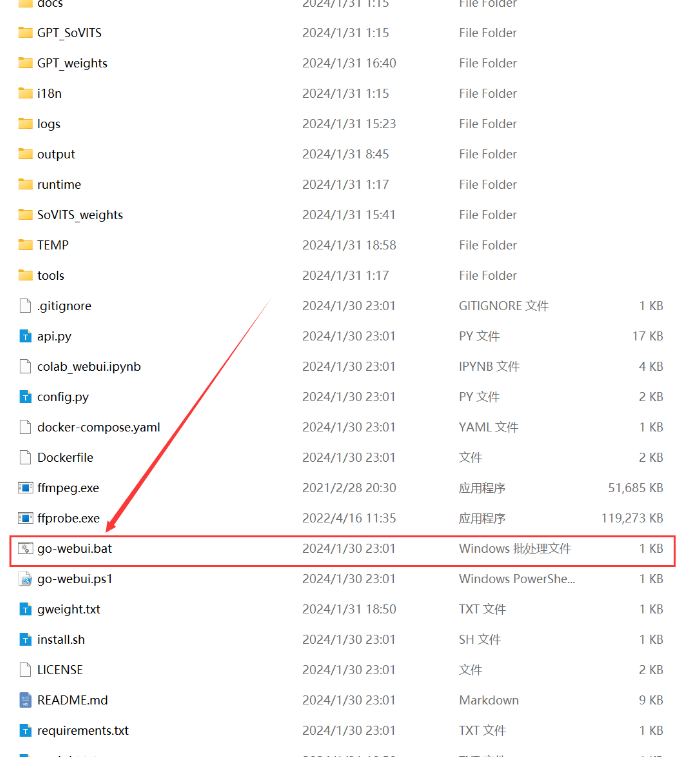Click the SoVITS_weights folder icon
Image resolution: width=680 pixels, height=757 pixels.
26,215
